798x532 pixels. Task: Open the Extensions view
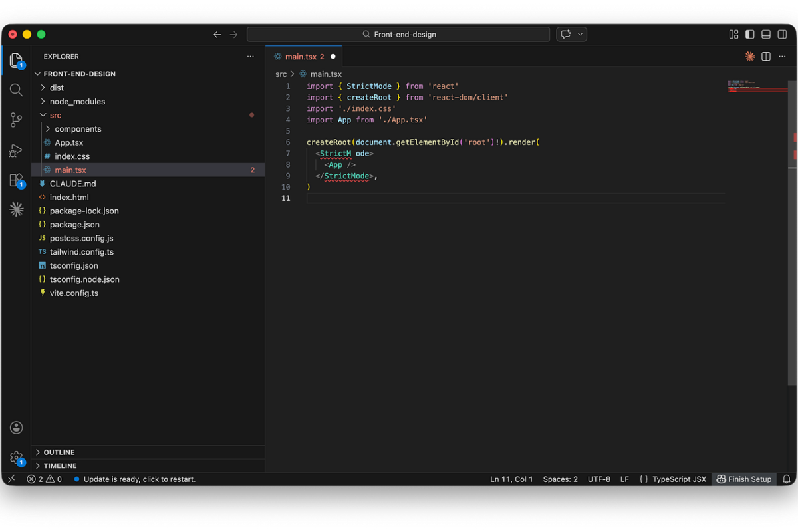[16, 180]
